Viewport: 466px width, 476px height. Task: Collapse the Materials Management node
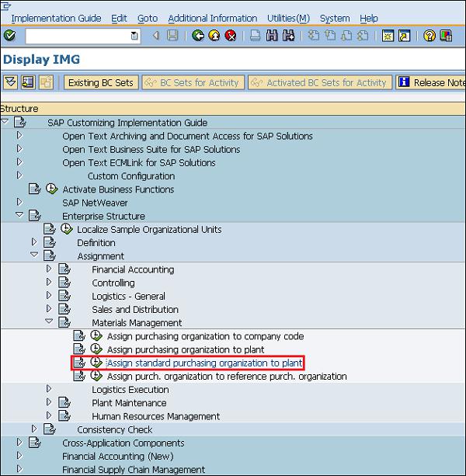pyautogui.click(x=49, y=321)
